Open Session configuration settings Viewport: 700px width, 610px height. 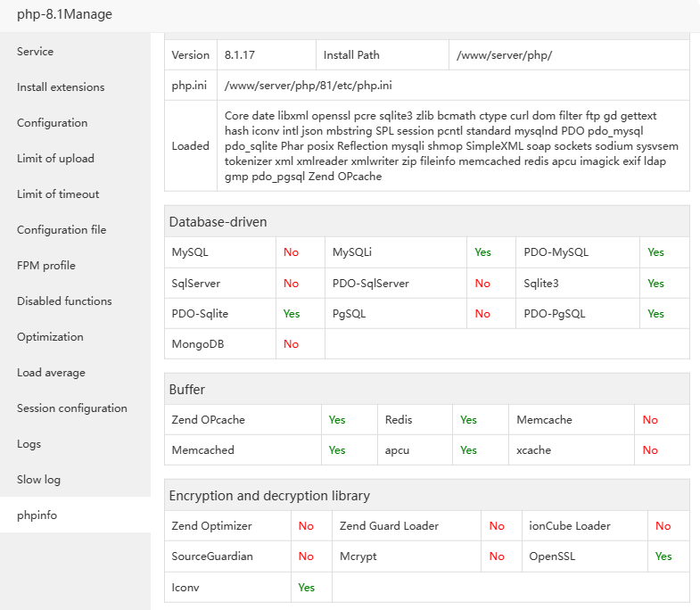pos(72,408)
